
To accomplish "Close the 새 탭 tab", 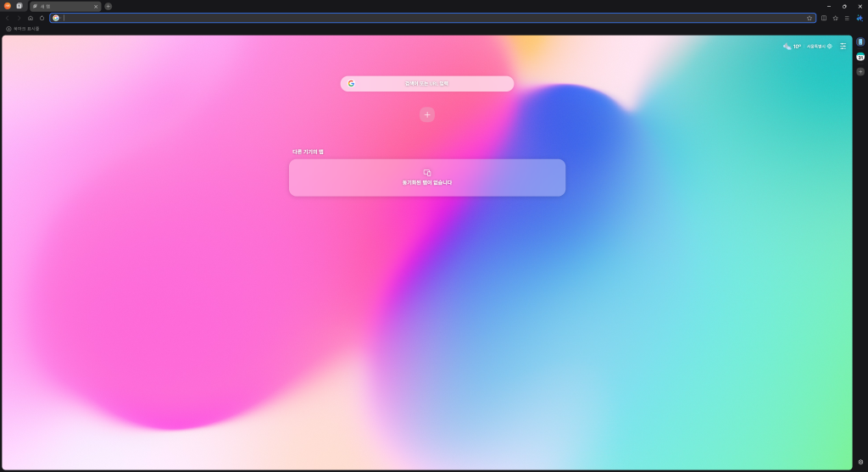I will [96, 6].
